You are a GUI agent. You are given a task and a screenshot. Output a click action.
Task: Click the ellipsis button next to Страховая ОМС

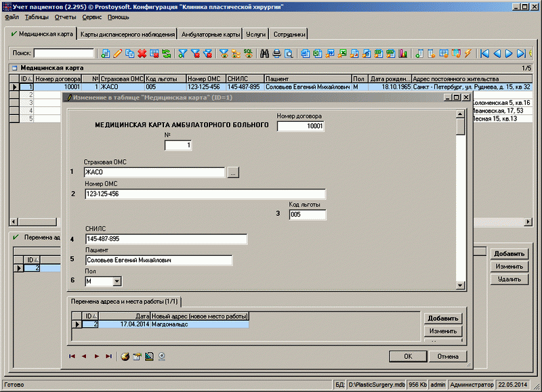coord(233,173)
